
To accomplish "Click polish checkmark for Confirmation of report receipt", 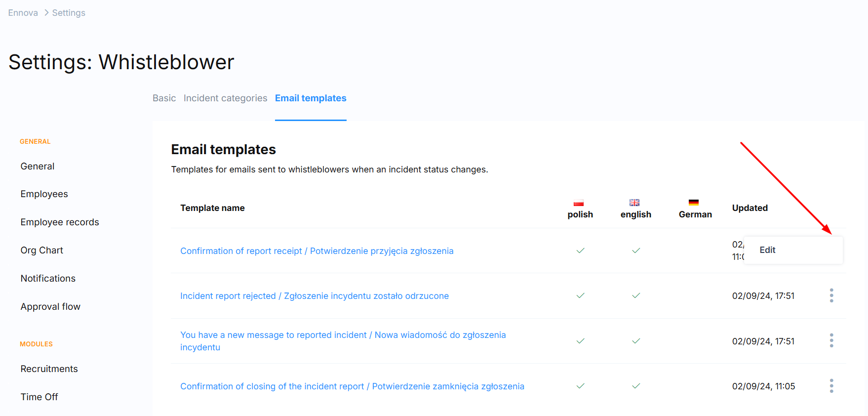I will pyautogui.click(x=581, y=250).
